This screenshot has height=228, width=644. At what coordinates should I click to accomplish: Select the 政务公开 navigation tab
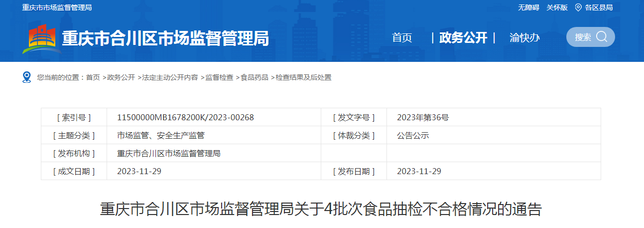(463, 38)
